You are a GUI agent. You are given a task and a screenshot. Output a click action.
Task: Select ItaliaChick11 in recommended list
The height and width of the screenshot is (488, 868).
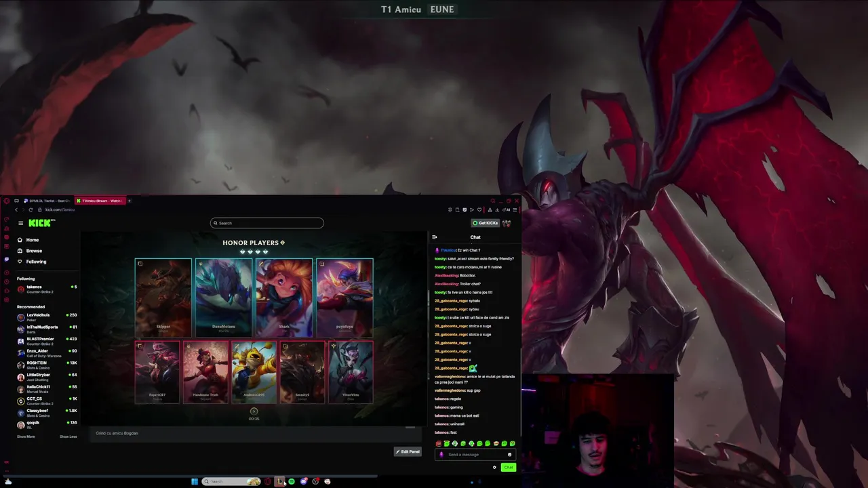(47, 388)
